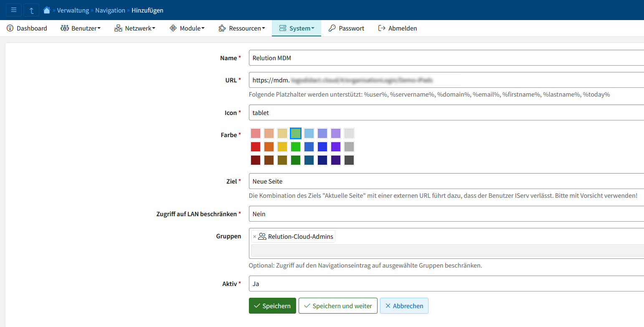Click the Speichern button
Viewport: 644px width, 327px height.
coord(272,306)
